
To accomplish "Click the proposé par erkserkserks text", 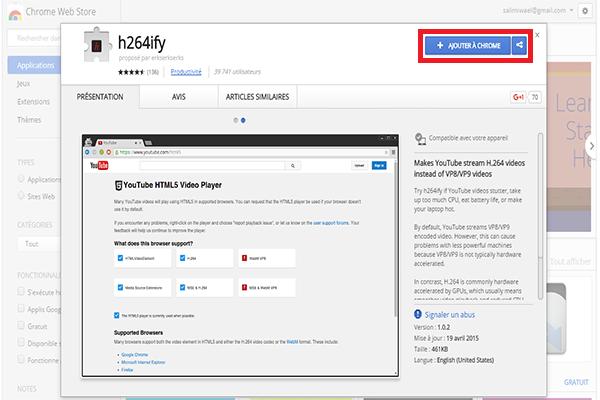I will 151,58.
